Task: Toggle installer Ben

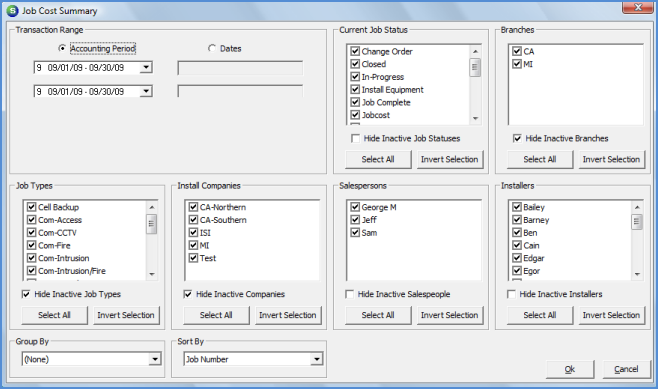Action: click(517, 232)
